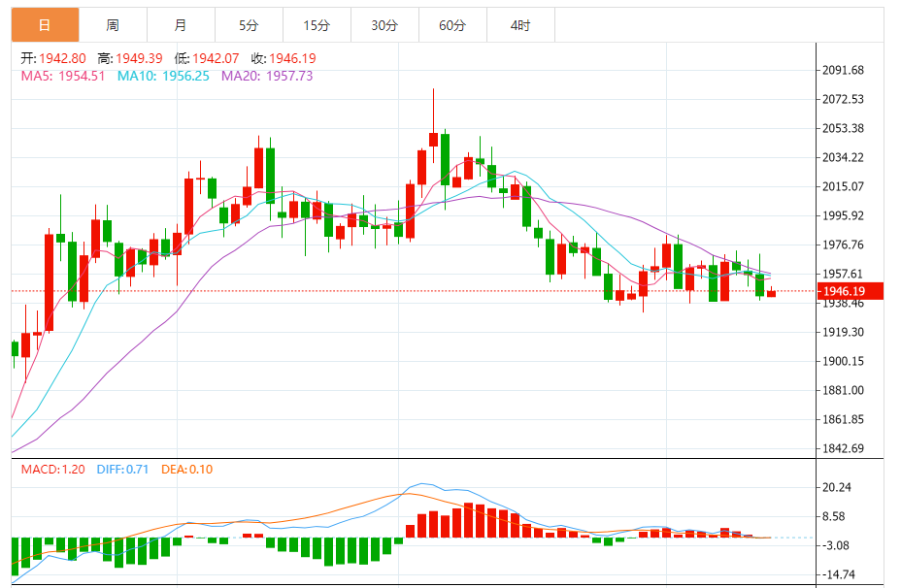Open the 60分 timeframe tab
The image size is (901, 588).
tap(452, 25)
